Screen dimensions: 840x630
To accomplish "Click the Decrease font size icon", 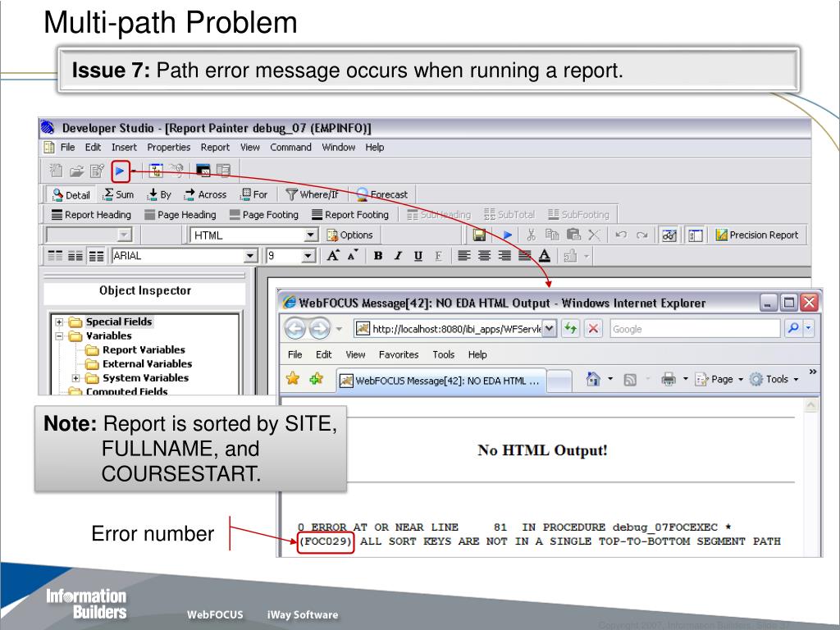I will [x=352, y=256].
